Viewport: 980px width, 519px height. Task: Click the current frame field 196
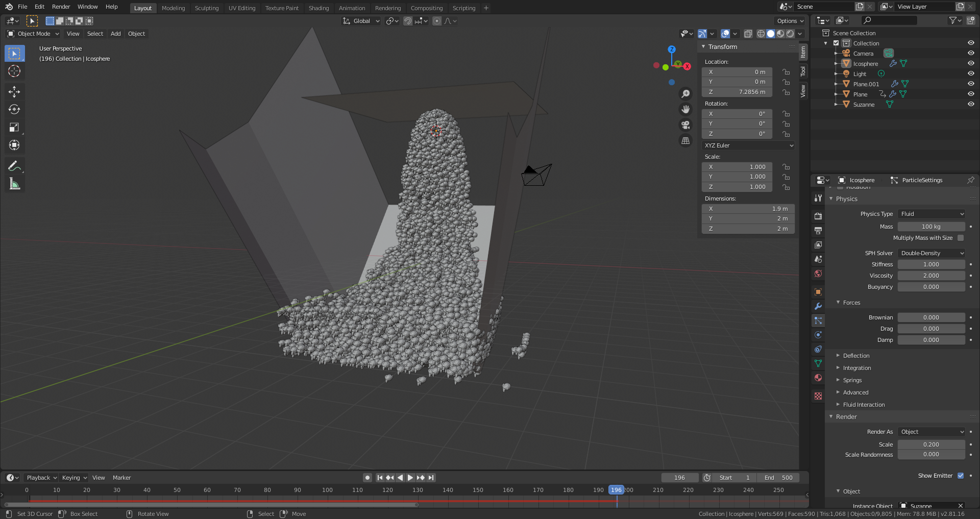679,478
